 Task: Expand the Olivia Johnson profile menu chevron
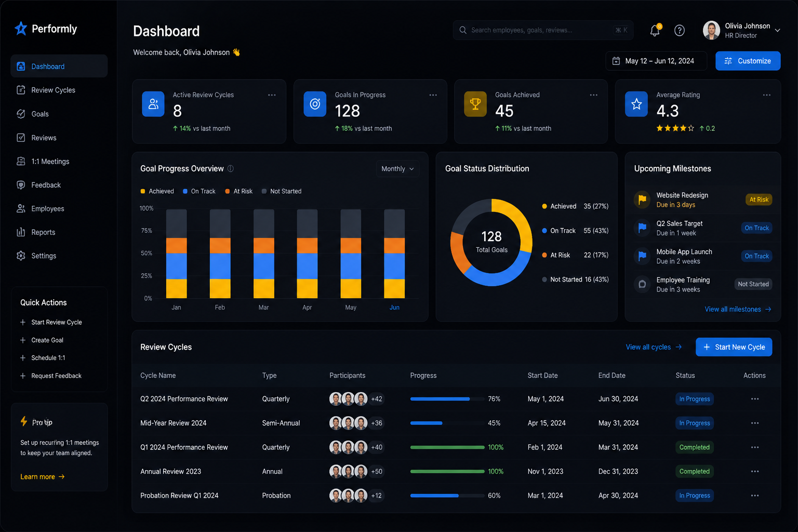tap(777, 31)
